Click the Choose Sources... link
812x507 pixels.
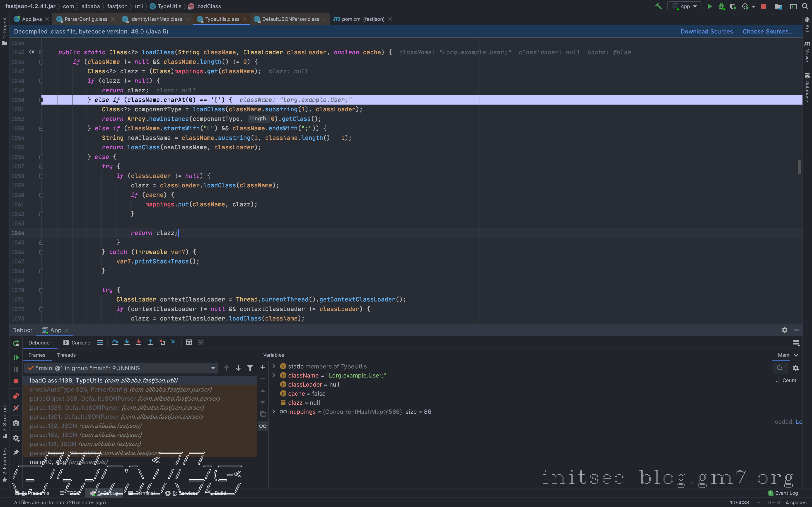click(768, 31)
